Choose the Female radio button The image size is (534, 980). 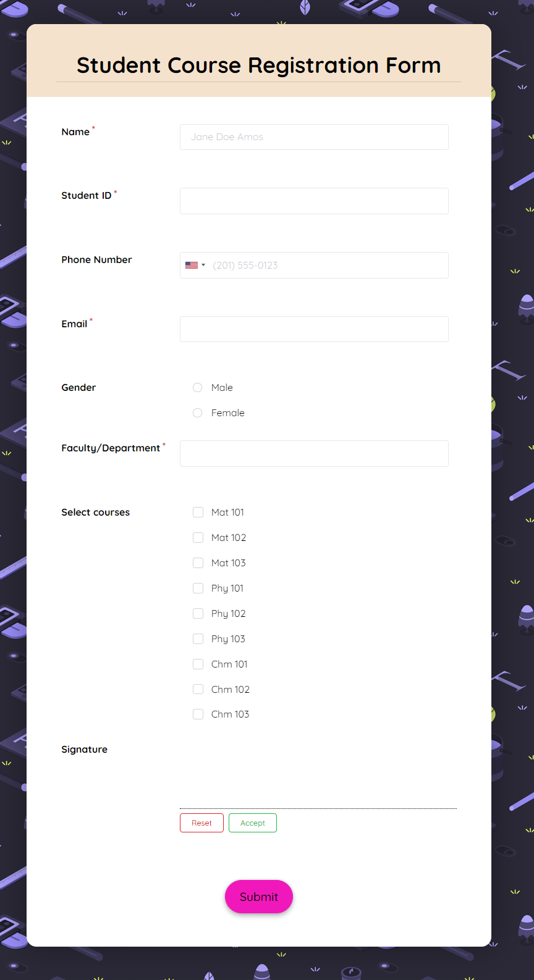click(x=198, y=413)
